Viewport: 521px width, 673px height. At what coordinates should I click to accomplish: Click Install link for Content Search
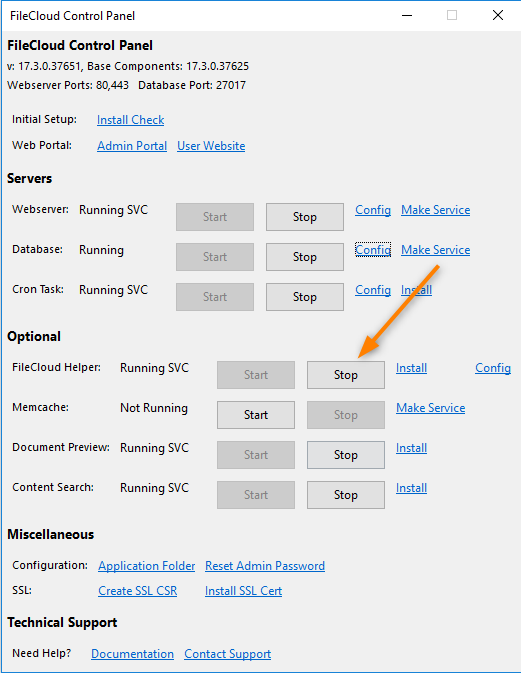(x=411, y=488)
